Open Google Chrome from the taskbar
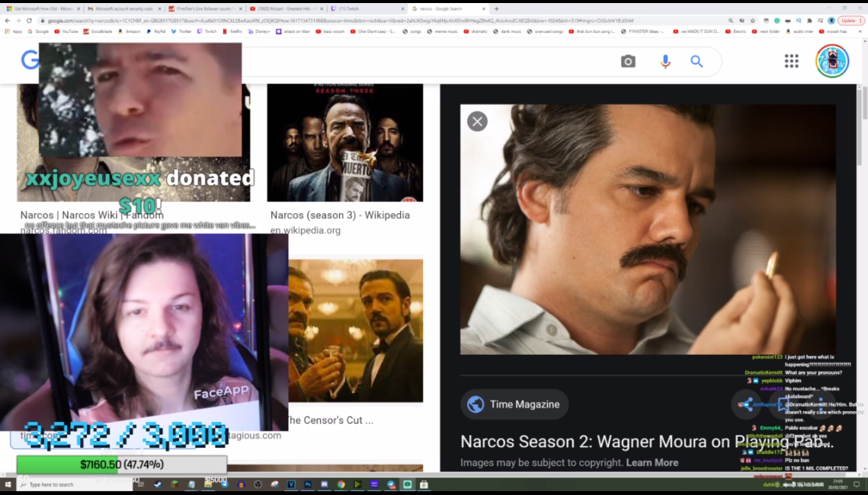 [341, 484]
